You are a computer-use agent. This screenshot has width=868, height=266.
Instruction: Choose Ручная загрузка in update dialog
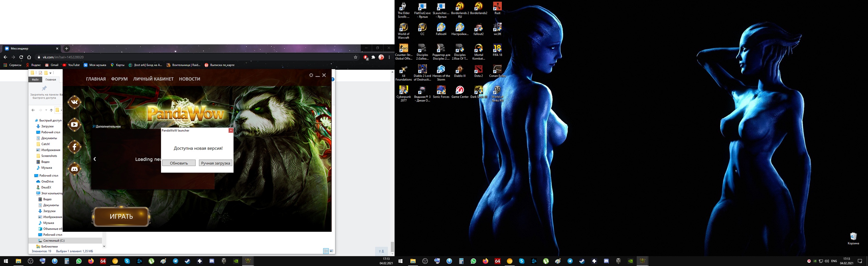coord(216,163)
